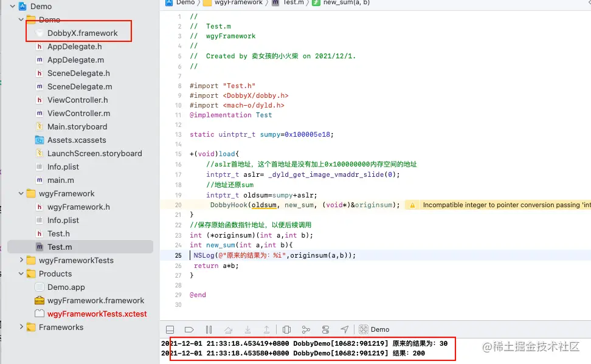Expand the Frameworks group chevron
Image resolution: width=591 pixels, height=364 pixels.
[x=21, y=327]
